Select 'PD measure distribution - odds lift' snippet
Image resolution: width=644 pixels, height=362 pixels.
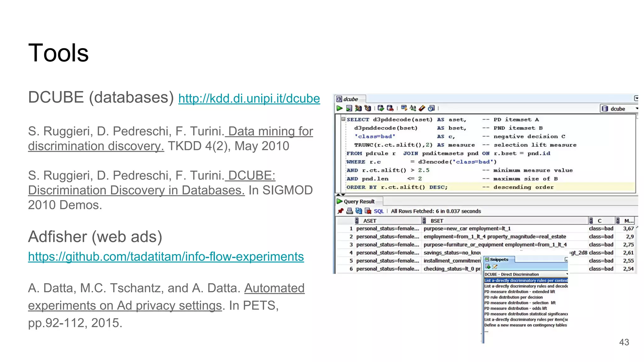pyautogui.click(x=515, y=309)
